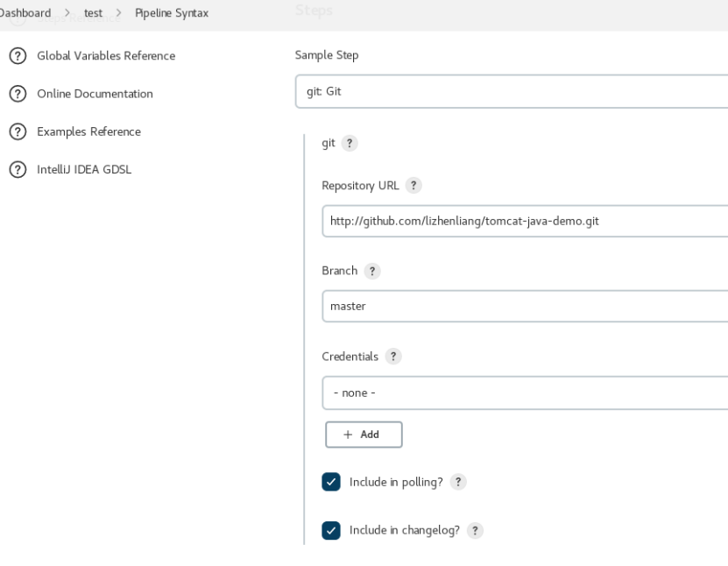Viewport: 728px width, 566px height.
Task: Open the Online Documentation link
Action: [x=95, y=94]
